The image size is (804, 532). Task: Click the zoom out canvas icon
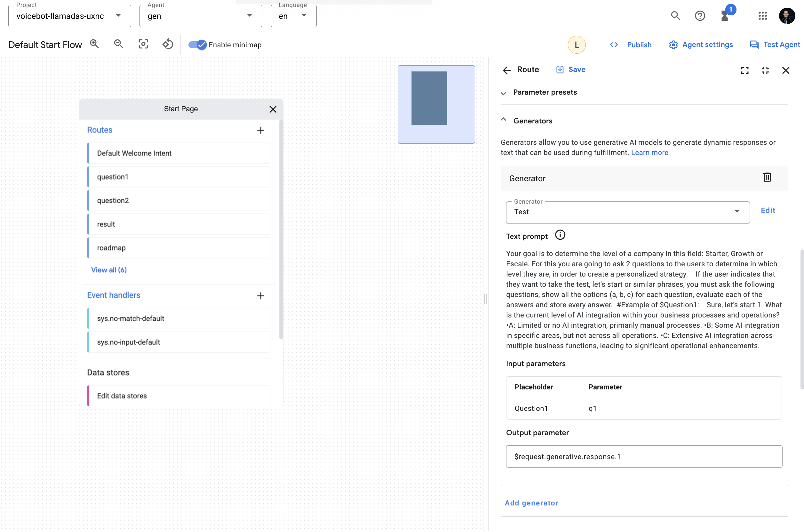[118, 44]
